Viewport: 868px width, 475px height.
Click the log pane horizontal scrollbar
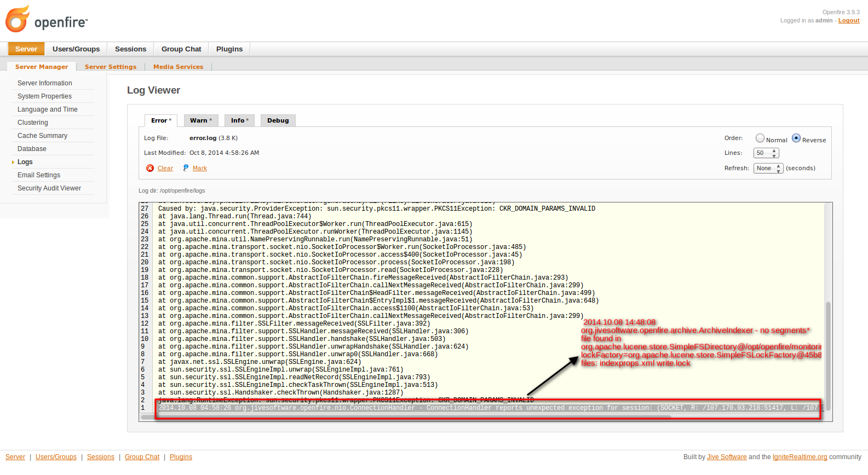coord(405,417)
